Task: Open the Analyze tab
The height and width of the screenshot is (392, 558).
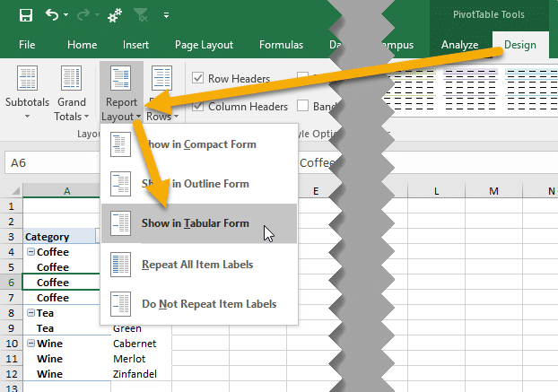Action: coord(459,45)
